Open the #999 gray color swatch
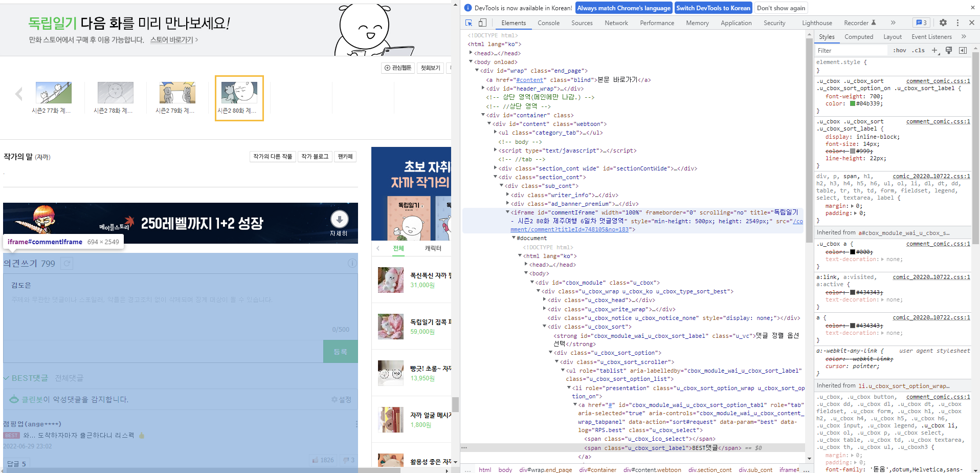The image size is (980, 473). coord(853,151)
